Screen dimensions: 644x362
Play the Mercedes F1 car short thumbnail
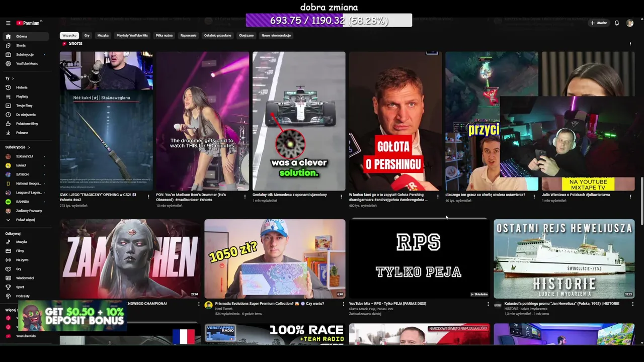click(x=299, y=121)
